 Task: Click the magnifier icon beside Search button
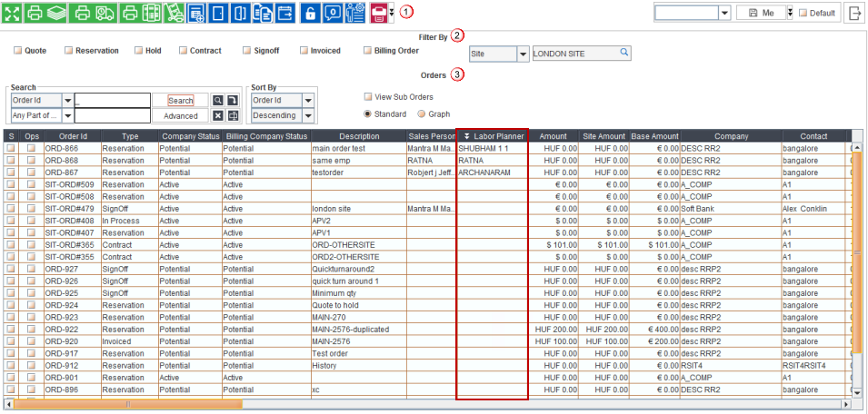pyautogui.click(x=218, y=101)
